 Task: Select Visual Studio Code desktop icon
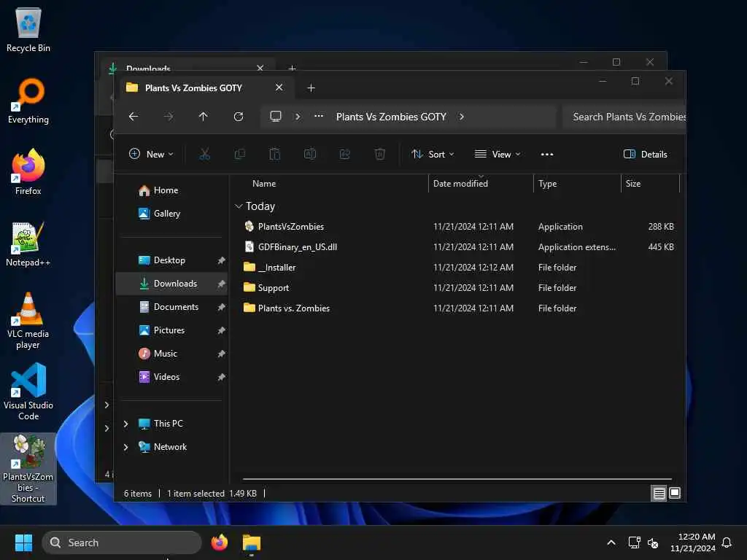(28, 392)
